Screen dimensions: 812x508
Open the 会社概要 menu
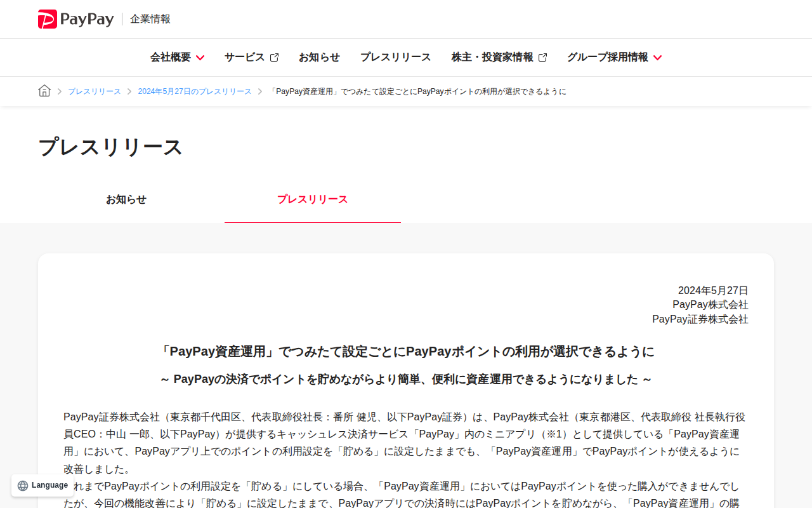point(177,57)
